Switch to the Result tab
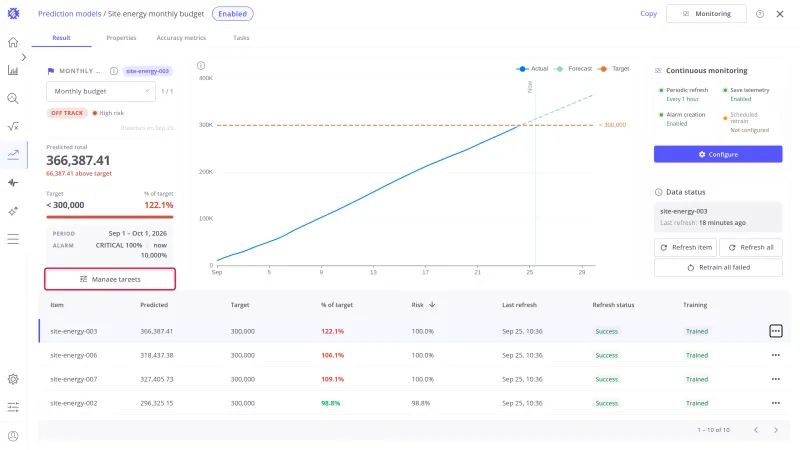The image size is (800, 450). click(x=61, y=38)
